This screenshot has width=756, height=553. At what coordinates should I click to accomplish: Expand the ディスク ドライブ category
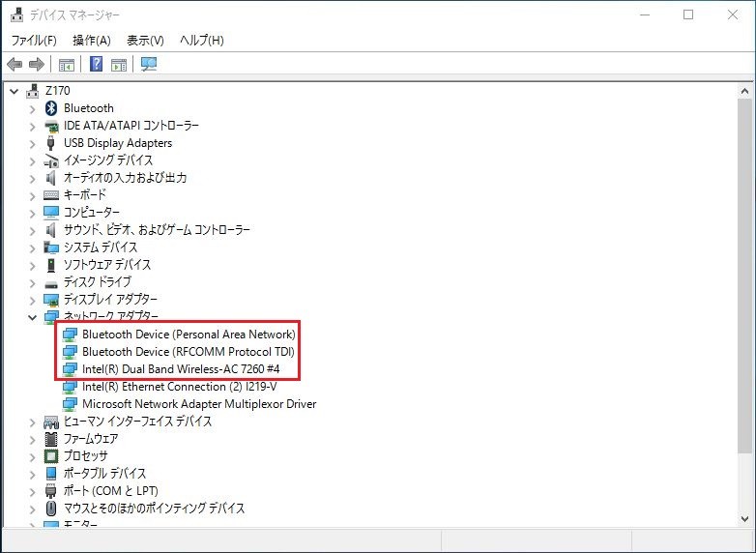pyautogui.click(x=32, y=282)
